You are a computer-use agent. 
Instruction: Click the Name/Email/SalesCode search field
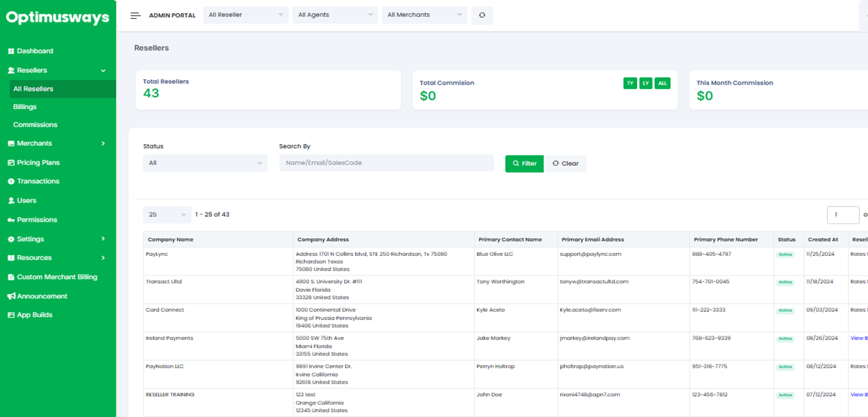tap(386, 163)
